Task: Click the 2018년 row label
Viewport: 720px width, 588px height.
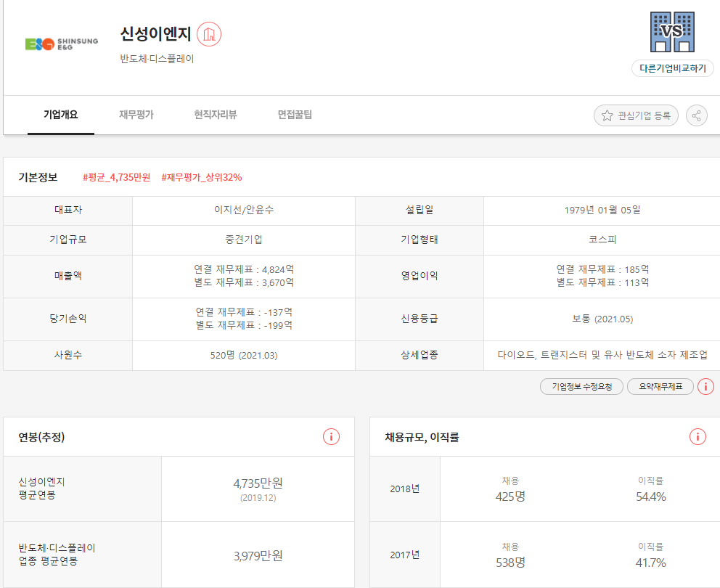Action: 404,489
